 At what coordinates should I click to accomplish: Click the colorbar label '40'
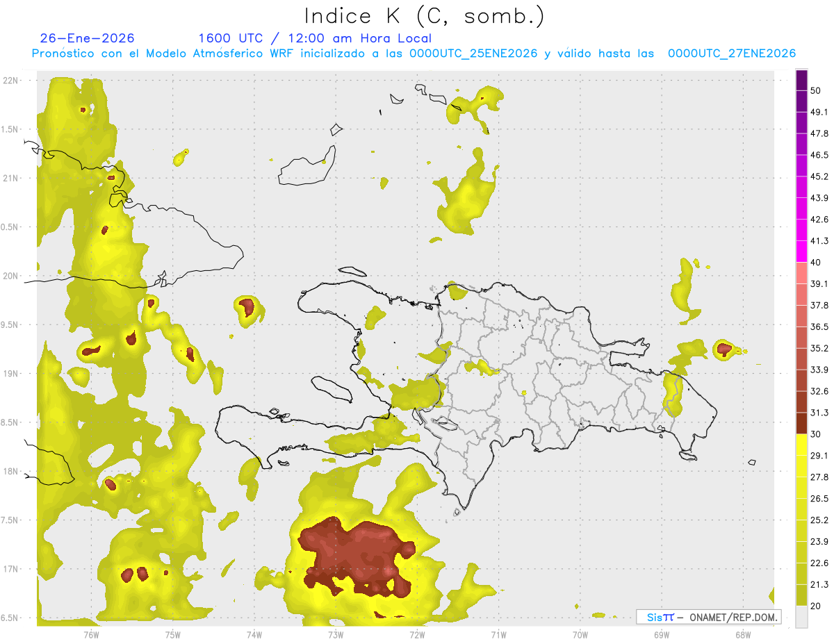pos(816,263)
